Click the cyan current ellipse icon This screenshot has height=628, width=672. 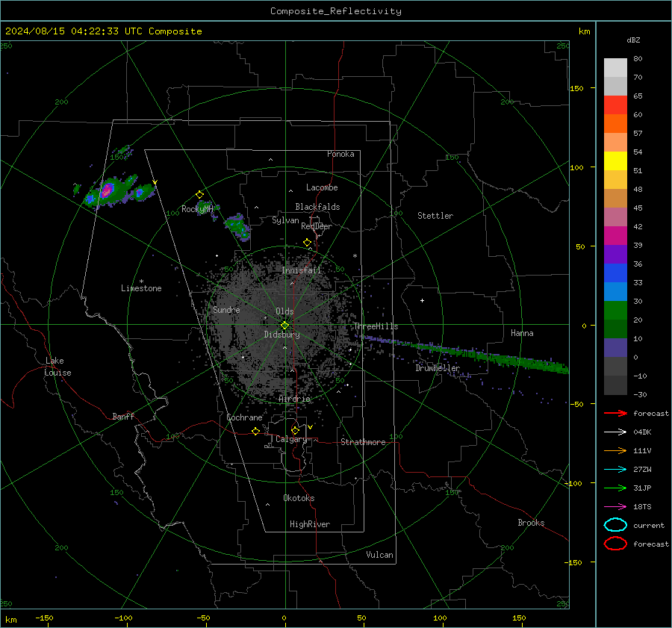(615, 525)
